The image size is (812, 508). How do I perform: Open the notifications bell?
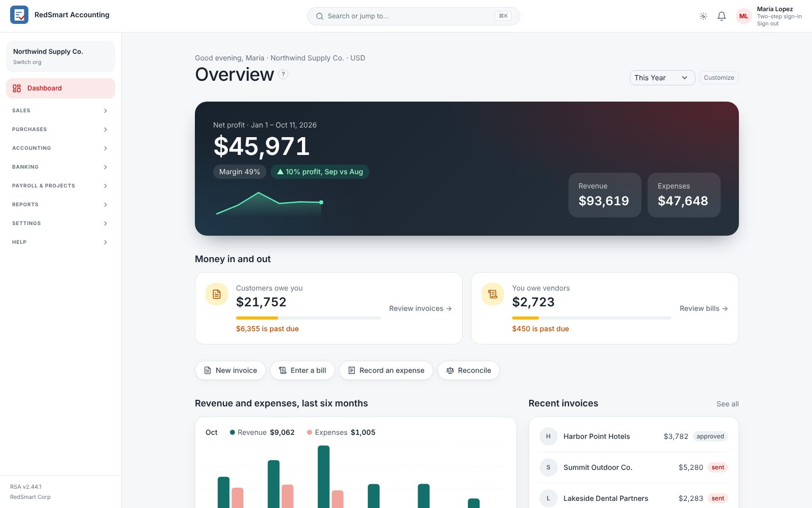(722, 16)
